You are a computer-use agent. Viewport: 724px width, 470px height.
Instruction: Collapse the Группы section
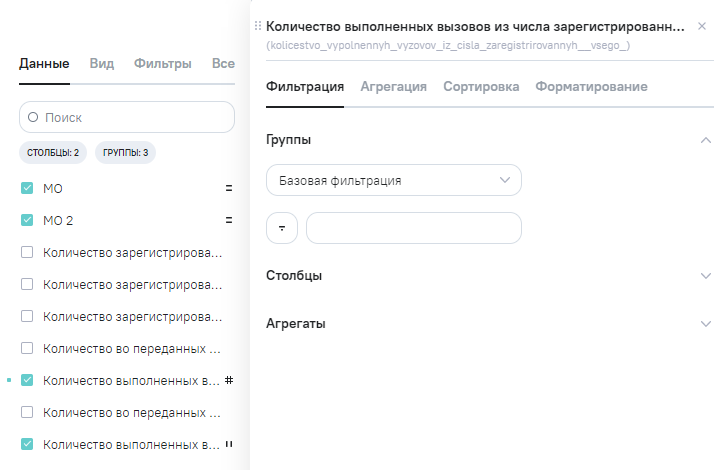[706, 140]
